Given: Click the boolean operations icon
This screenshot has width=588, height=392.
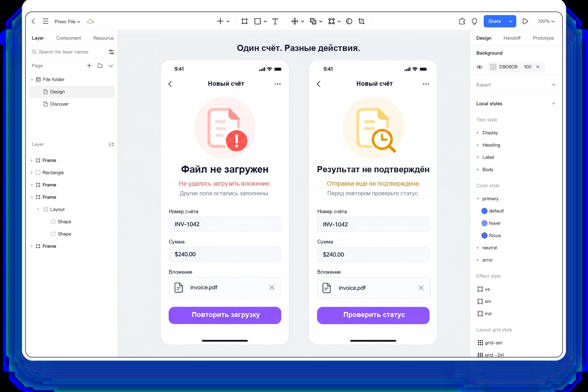Looking at the screenshot, I should coord(313,21).
